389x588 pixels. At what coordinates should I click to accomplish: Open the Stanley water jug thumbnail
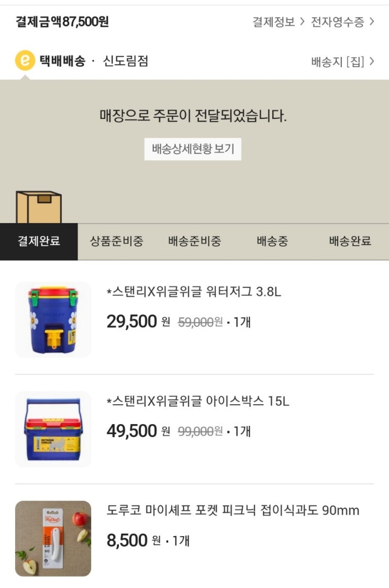coord(53,319)
